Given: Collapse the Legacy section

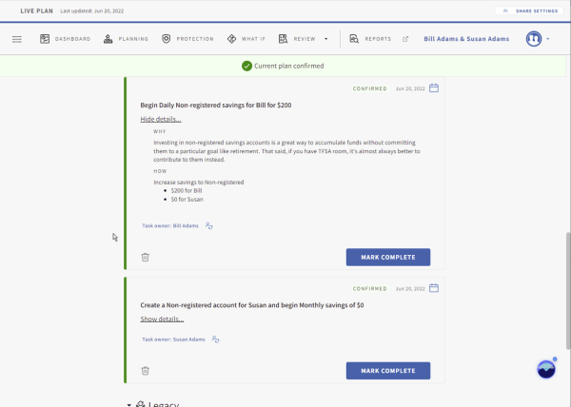Looking at the screenshot, I should pos(129,404).
